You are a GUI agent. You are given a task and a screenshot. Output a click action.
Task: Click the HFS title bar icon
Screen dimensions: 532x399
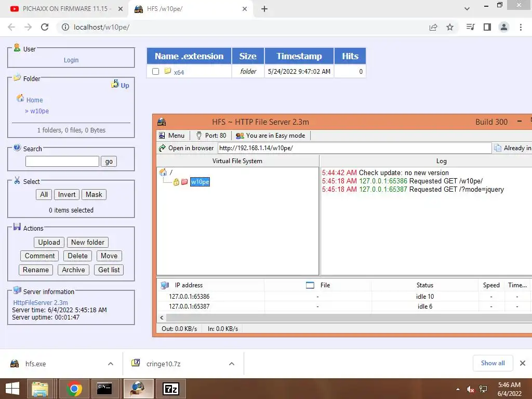162,122
